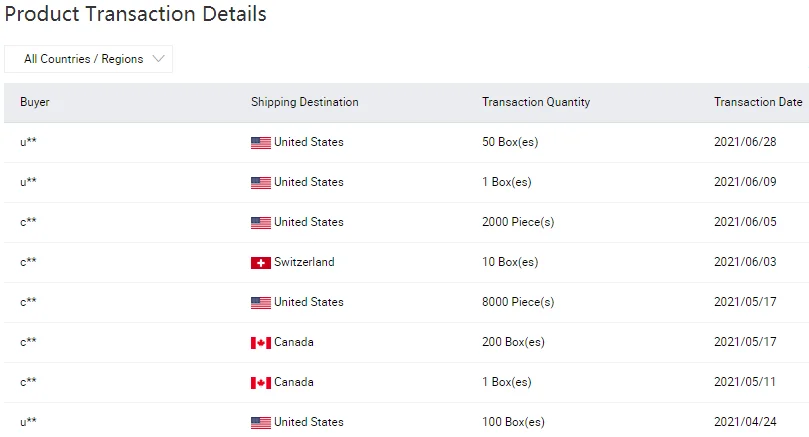Open the All Countries / Regions dropdown
The image size is (809, 437).
(88, 59)
